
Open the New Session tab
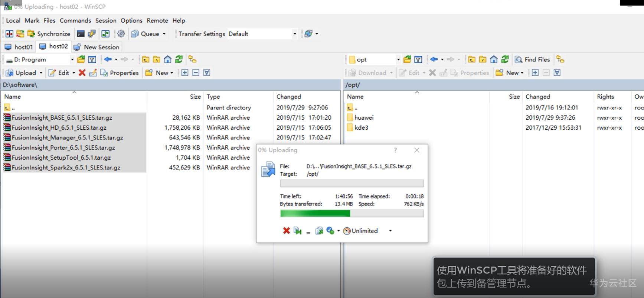click(97, 47)
